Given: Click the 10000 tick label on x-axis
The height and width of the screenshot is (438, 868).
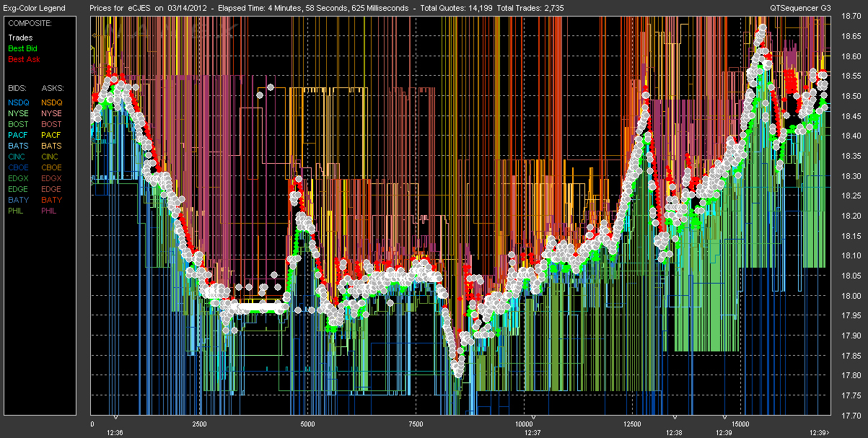Looking at the screenshot, I should (x=524, y=424).
